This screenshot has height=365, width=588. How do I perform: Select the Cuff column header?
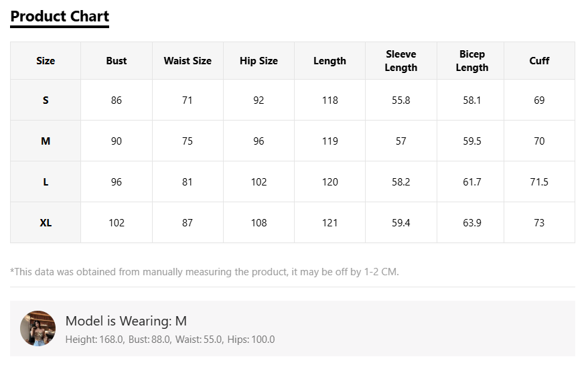pos(539,61)
